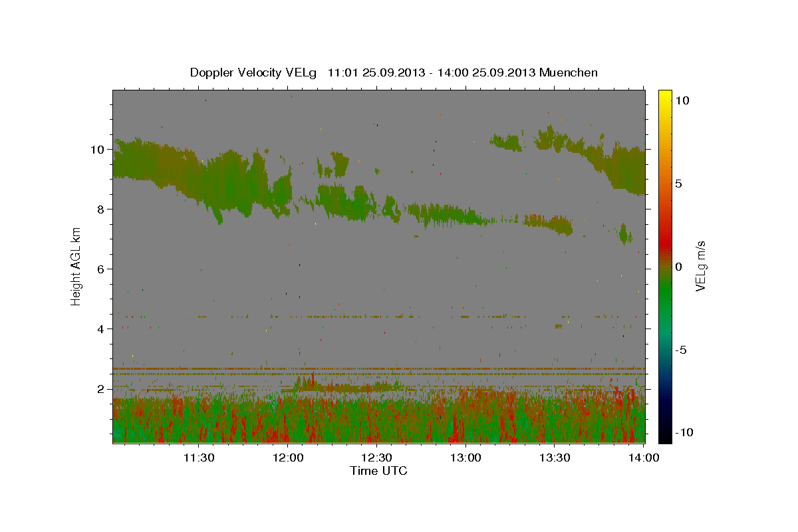The image size is (798, 532).
Task: Click the 12:30 time axis tick label
Action: (x=377, y=458)
